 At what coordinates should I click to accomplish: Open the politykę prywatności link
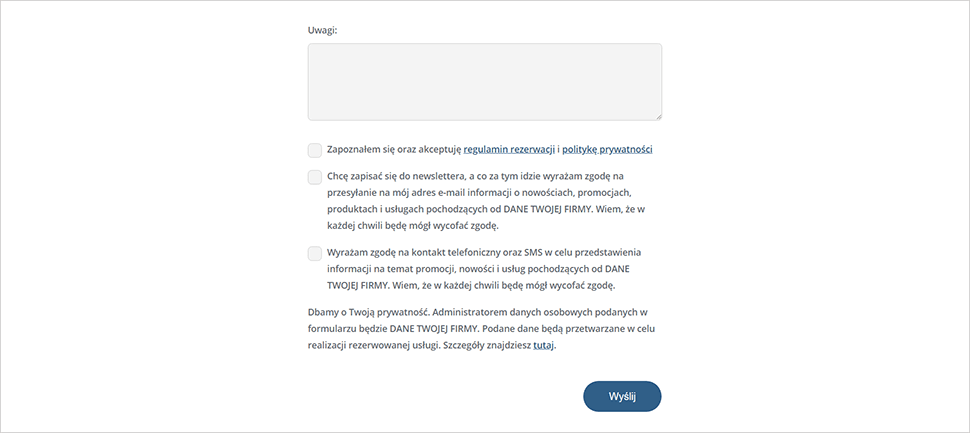(607, 149)
